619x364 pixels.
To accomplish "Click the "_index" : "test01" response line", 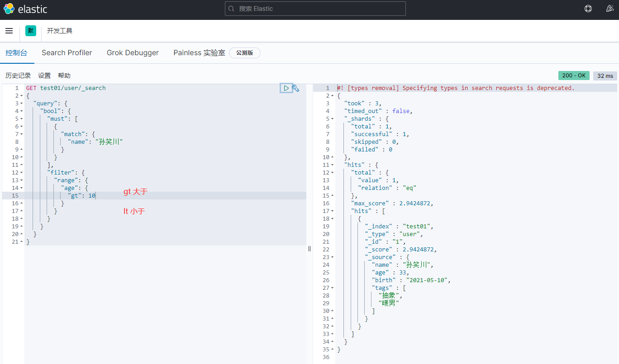I will point(400,227).
